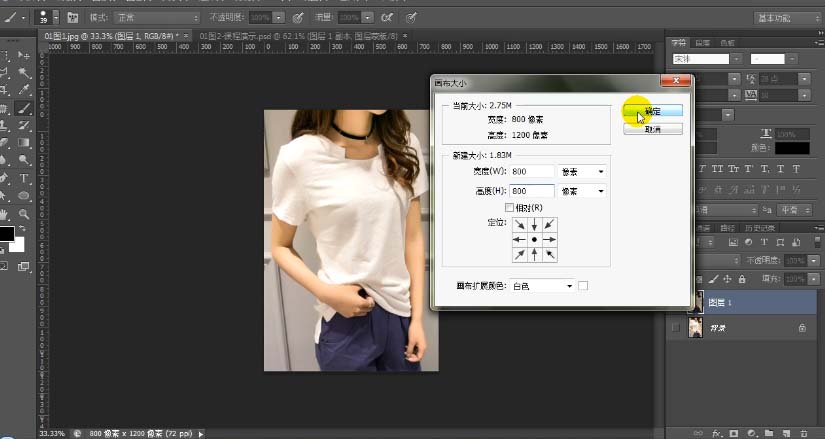Delete layer trash icon
The height and width of the screenshot is (439, 825).
click(x=803, y=434)
